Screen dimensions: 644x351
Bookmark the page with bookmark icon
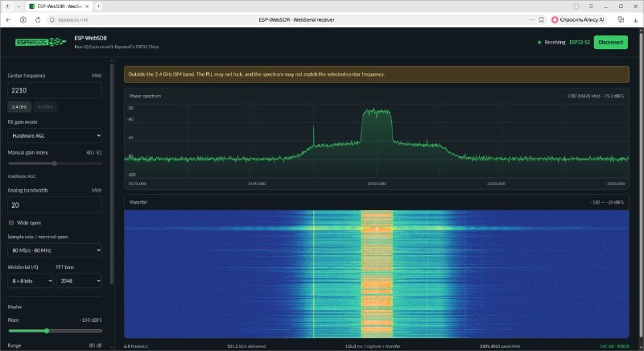(x=541, y=19)
